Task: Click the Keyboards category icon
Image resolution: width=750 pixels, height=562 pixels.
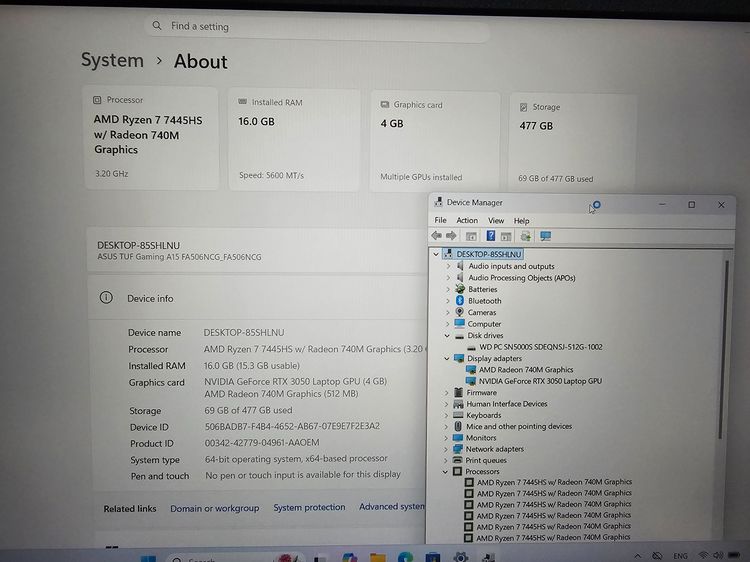Action: pyautogui.click(x=458, y=415)
